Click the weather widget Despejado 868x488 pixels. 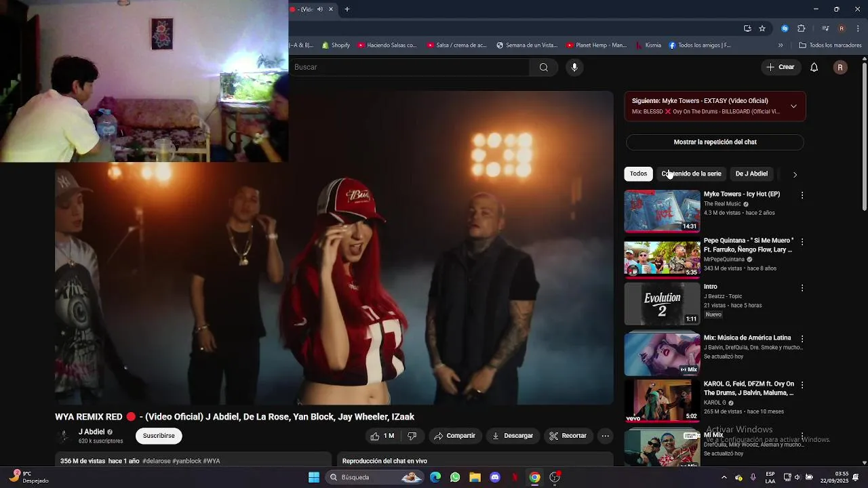coord(28,477)
